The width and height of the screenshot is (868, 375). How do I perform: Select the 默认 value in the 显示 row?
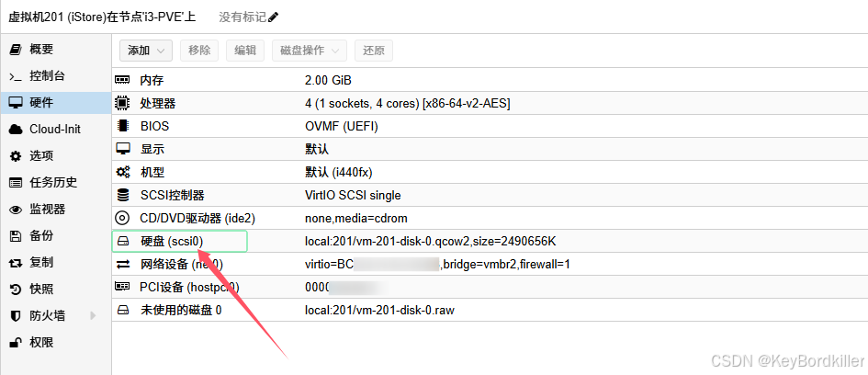tap(317, 150)
